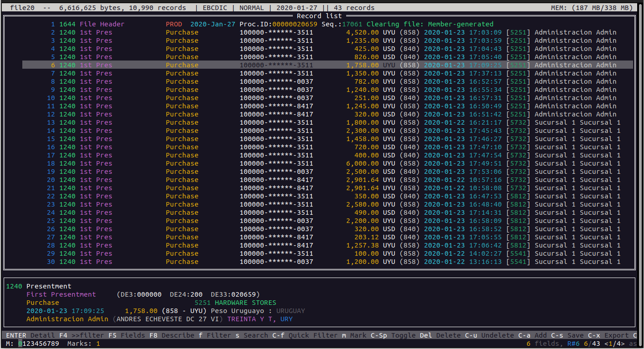Click the C-x Export shortcut
The image size is (644, 349).
click(x=610, y=335)
